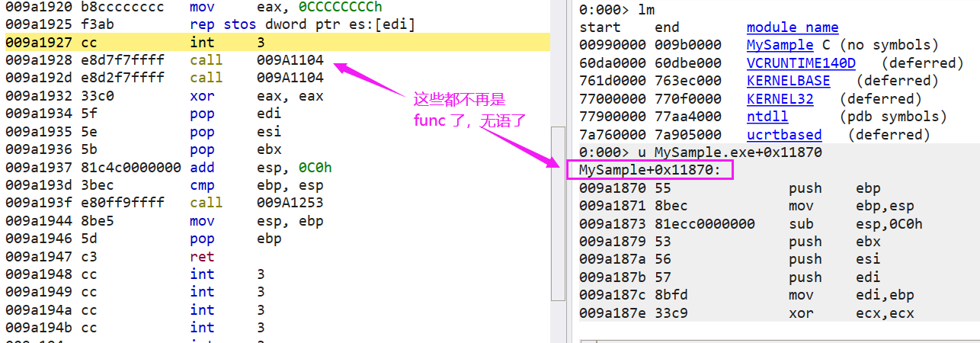This screenshot has height=343, width=980.
Task: Select the 009a193f call 009A1253 line
Action: click(x=277, y=203)
